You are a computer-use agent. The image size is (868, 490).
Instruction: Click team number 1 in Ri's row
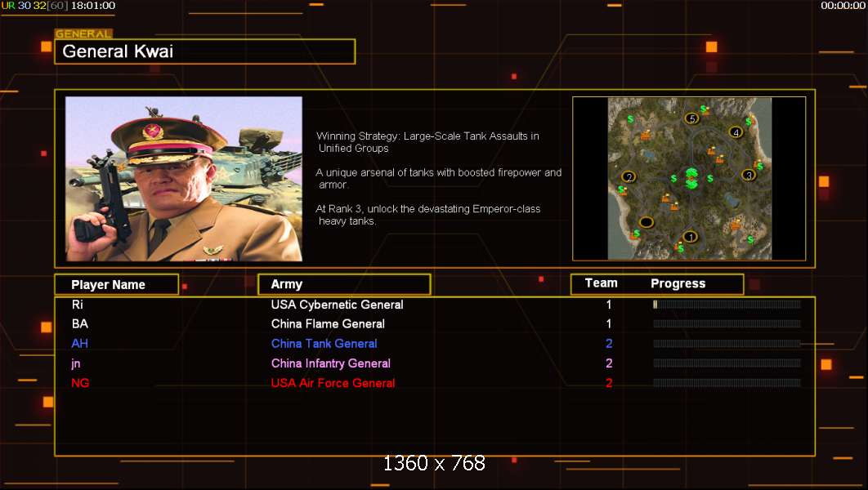609,305
